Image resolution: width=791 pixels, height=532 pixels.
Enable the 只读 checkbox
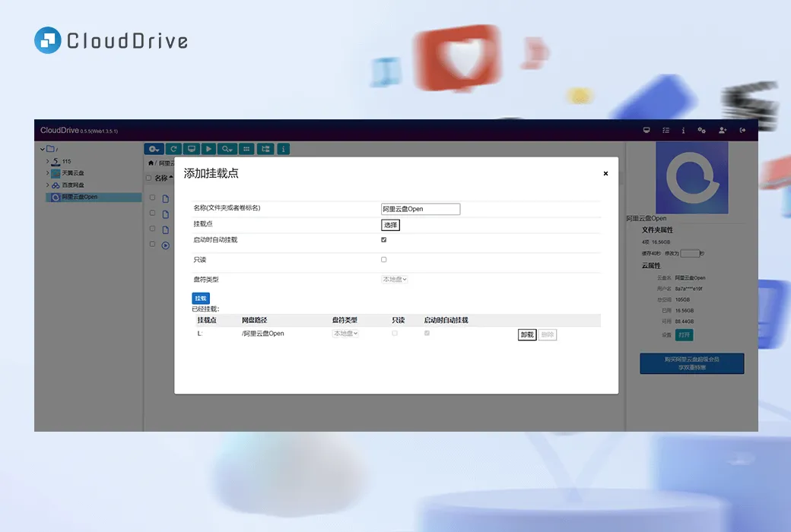click(x=383, y=259)
